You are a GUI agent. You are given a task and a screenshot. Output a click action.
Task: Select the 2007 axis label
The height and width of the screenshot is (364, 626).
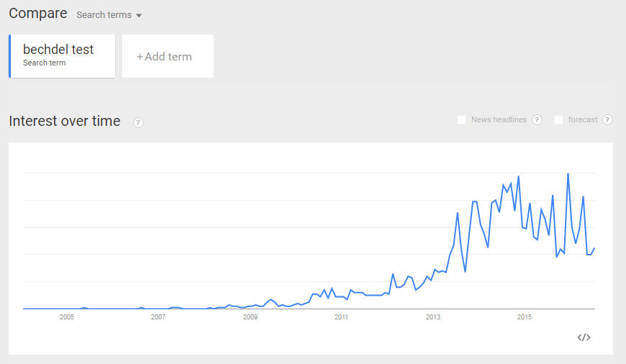[x=158, y=317]
